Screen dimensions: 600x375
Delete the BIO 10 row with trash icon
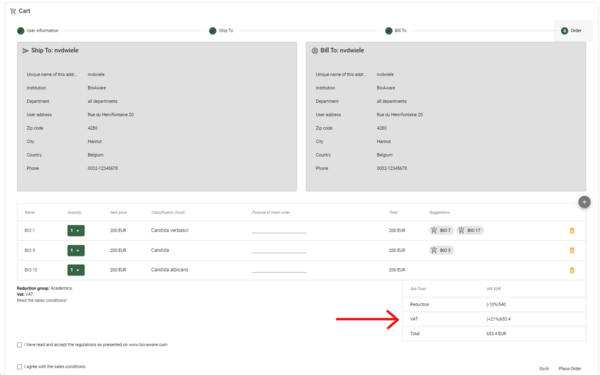point(572,270)
